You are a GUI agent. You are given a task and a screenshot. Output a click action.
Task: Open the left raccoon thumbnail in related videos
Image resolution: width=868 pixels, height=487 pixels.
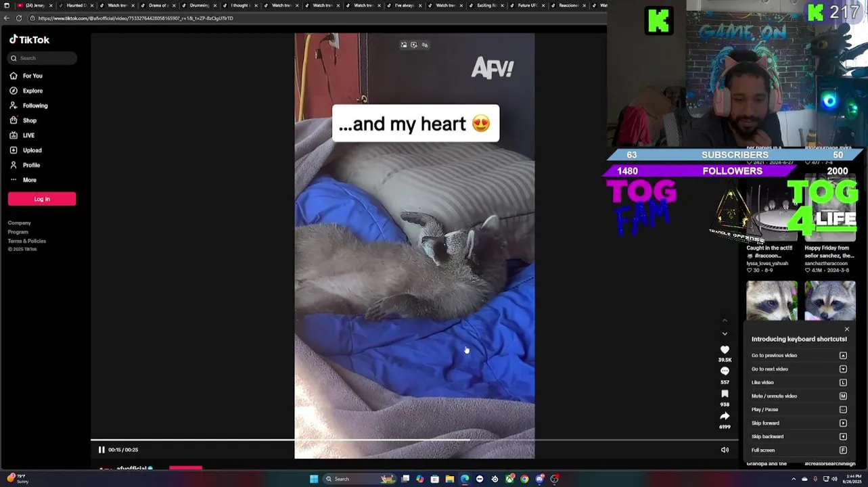[772, 300]
